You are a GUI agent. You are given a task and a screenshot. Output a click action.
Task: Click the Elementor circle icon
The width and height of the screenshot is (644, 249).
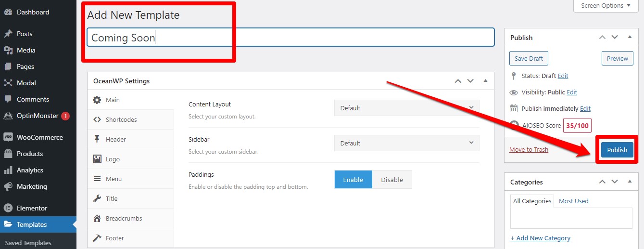(8, 208)
